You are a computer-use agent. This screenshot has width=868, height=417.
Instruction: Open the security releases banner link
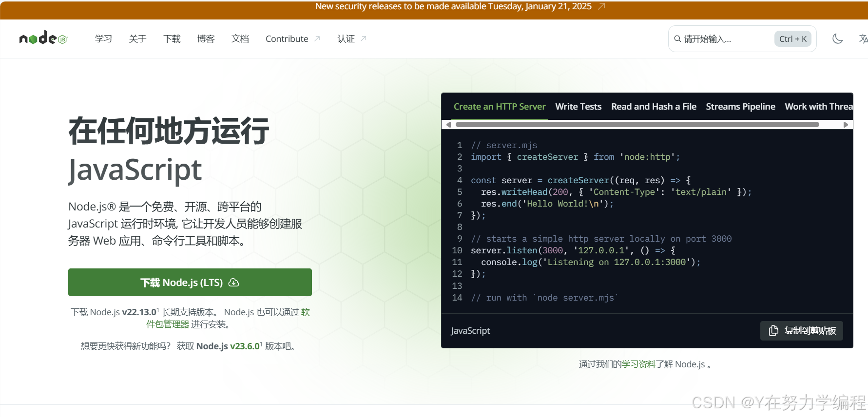(x=453, y=6)
